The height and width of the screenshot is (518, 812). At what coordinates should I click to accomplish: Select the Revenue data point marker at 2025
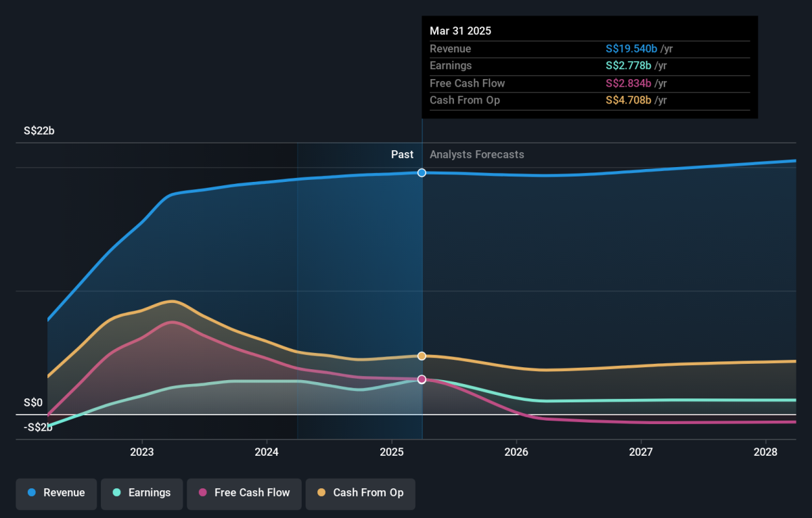(x=422, y=172)
